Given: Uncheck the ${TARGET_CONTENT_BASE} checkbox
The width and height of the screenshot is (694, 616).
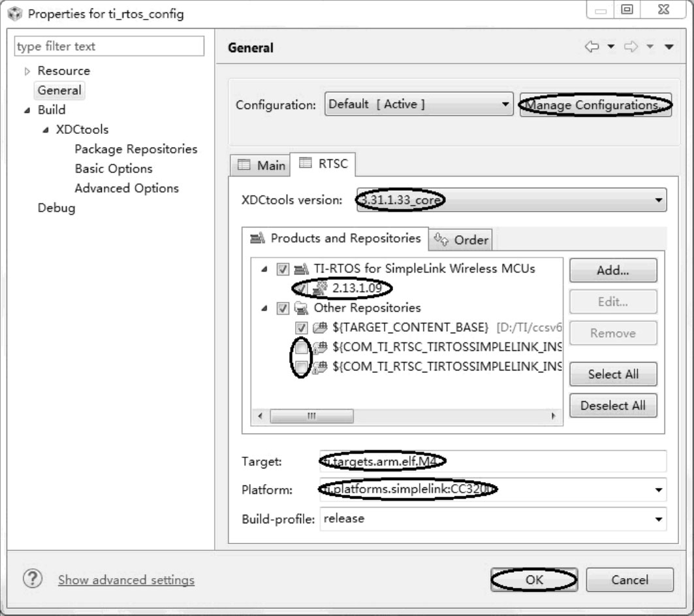Looking at the screenshot, I should tap(302, 328).
